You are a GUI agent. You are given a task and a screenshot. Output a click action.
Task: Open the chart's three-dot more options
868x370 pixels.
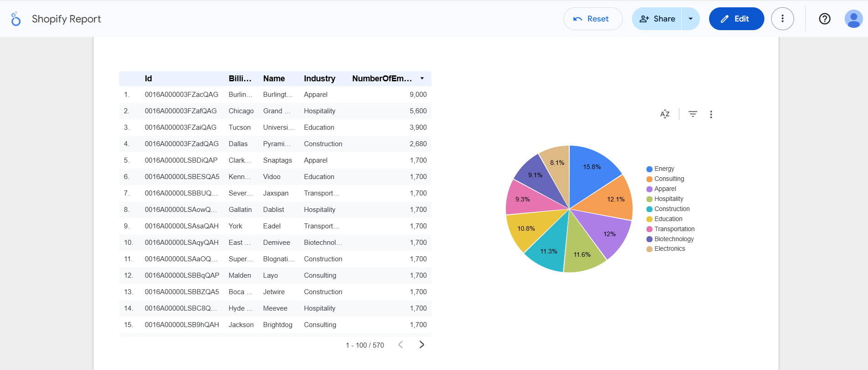point(711,114)
